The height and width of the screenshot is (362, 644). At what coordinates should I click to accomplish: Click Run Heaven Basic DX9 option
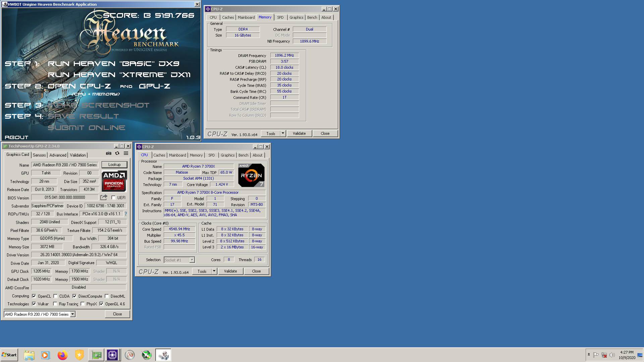pos(114,64)
